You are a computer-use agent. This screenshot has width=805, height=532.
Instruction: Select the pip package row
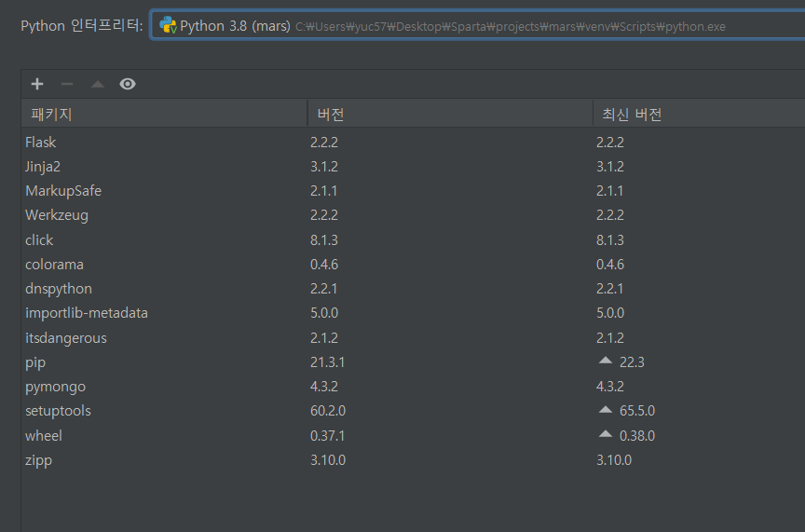coord(413,362)
